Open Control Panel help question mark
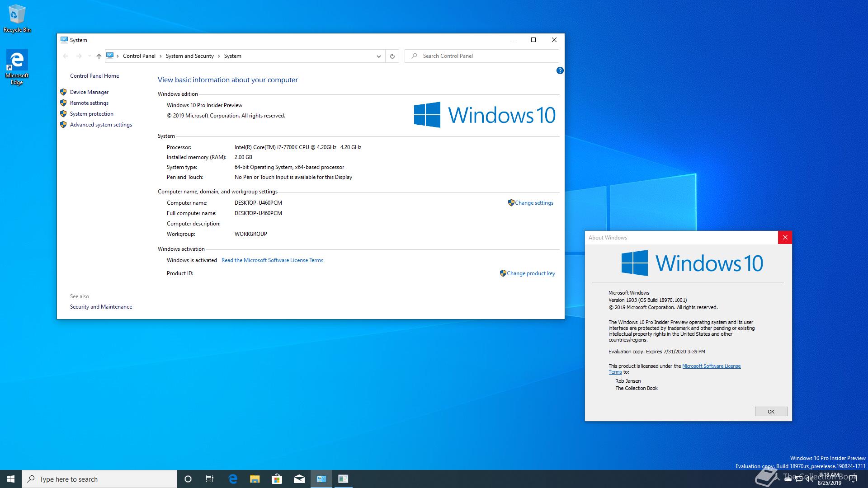 point(560,70)
